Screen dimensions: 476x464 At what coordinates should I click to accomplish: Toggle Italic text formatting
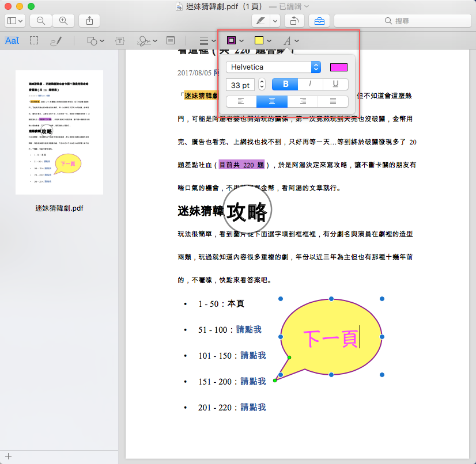(311, 84)
